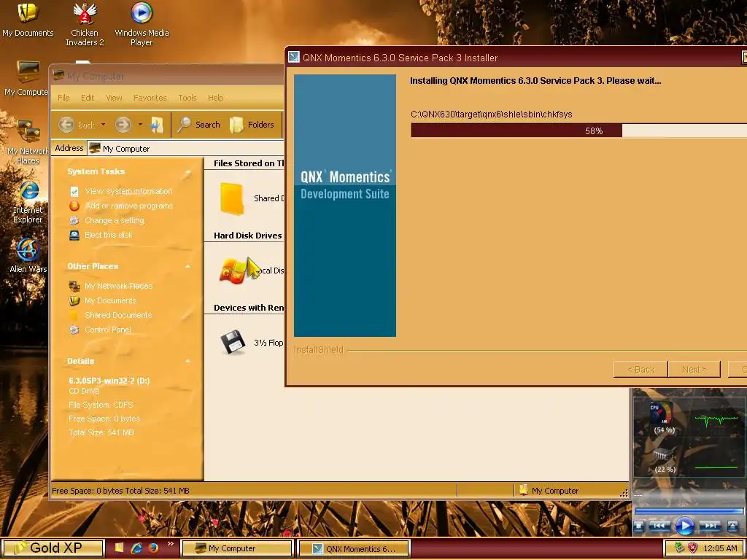Screen dimensions: 747x560
Task: Click the My Computer address field
Action: click(x=186, y=149)
